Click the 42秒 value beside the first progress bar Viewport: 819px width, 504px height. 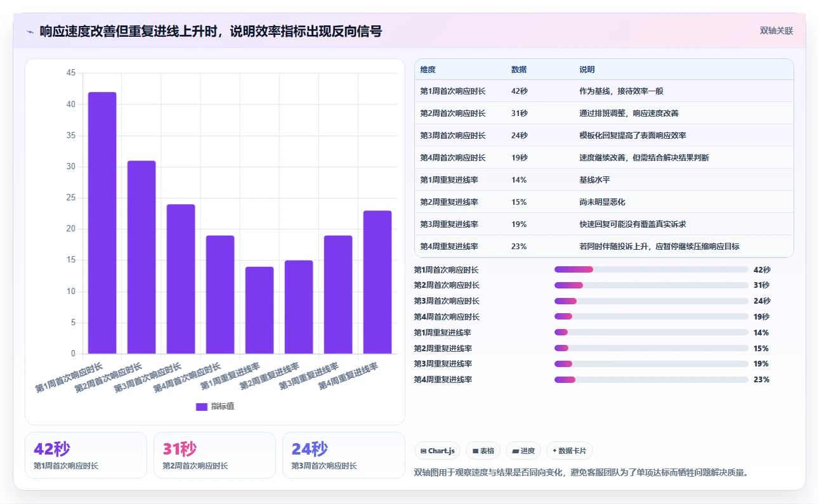pyautogui.click(x=762, y=269)
